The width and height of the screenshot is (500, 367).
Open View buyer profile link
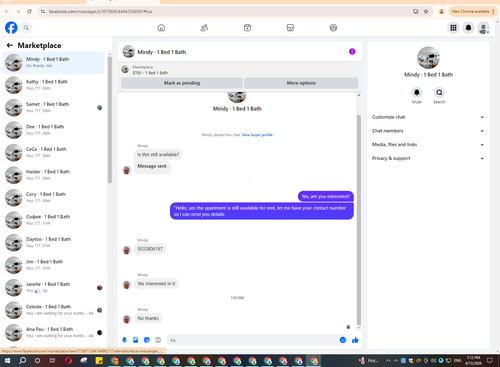(257, 135)
